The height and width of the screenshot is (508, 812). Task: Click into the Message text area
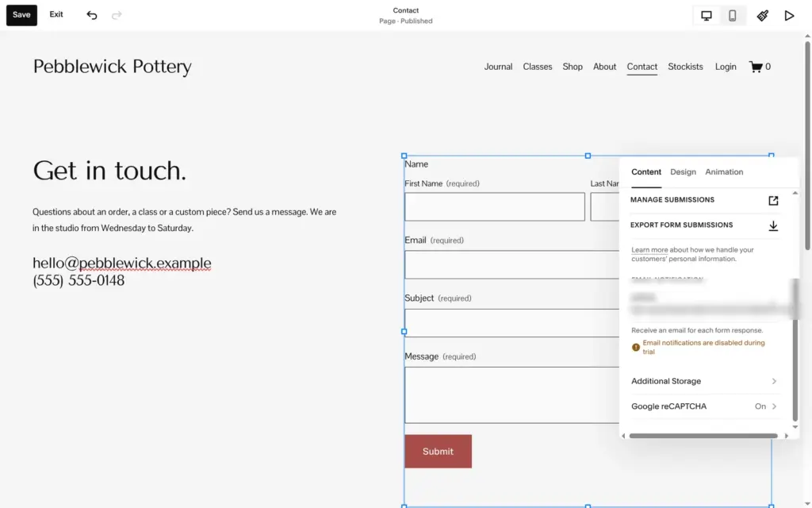[x=511, y=395]
